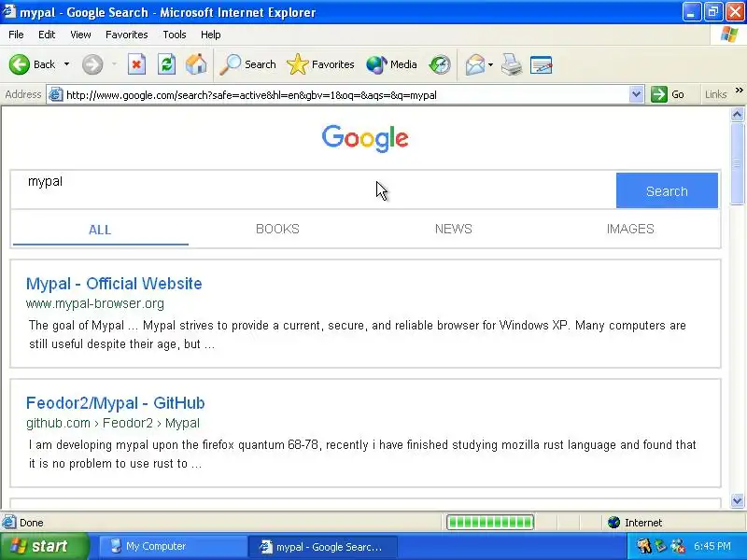The image size is (747, 560).
Task: Click the greyed Forward arrow button
Action: 92,64
